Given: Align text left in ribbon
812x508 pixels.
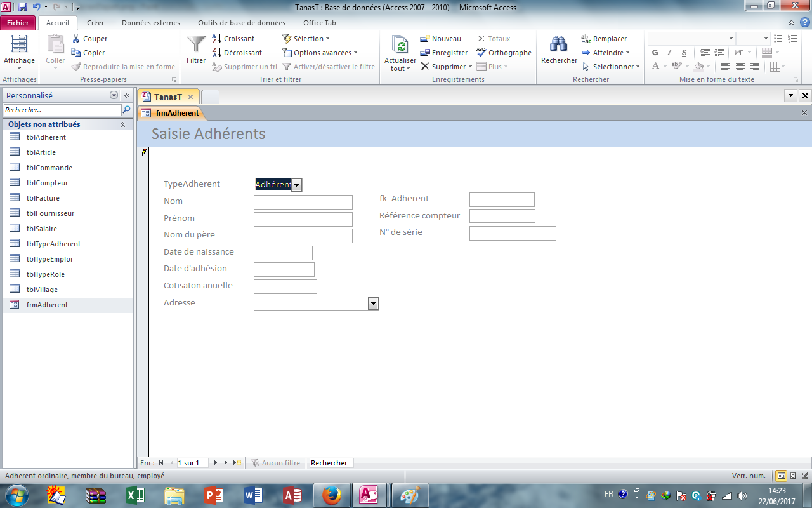Looking at the screenshot, I should click(726, 67).
